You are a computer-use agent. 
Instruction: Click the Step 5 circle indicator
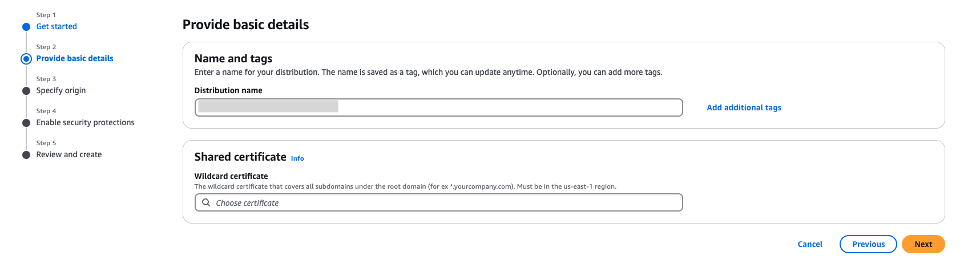pyautogui.click(x=26, y=155)
